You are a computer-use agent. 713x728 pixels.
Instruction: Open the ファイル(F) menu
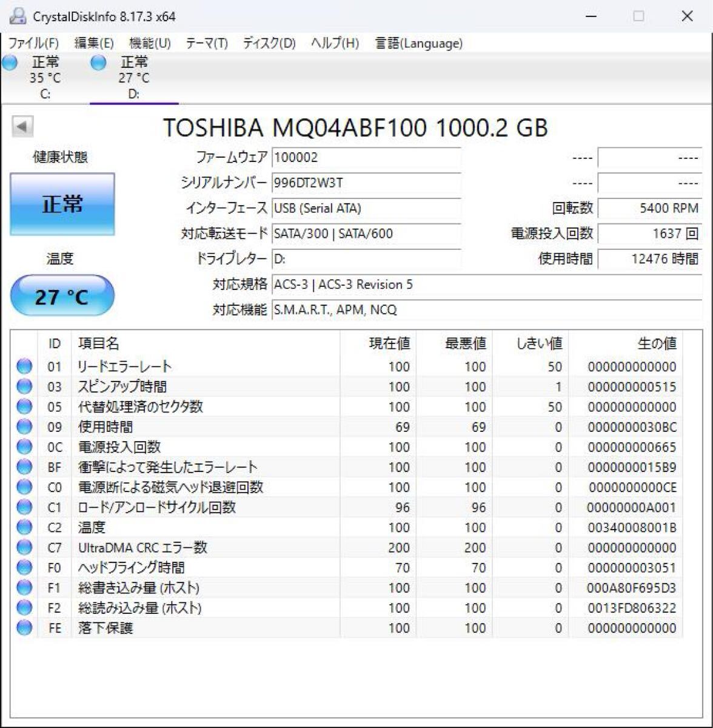click(35, 43)
